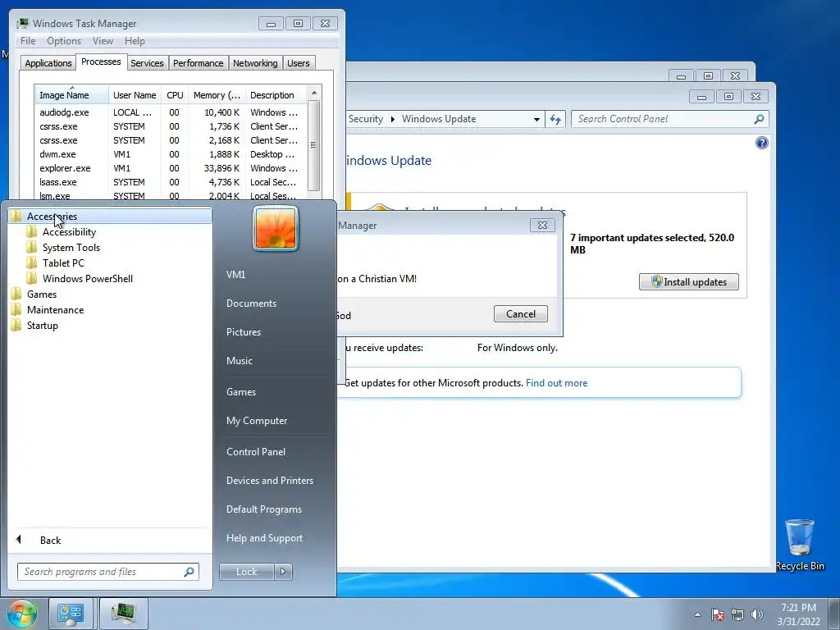This screenshot has height=630, width=840.
Task: Switch to Services tab
Action: coord(147,63)
